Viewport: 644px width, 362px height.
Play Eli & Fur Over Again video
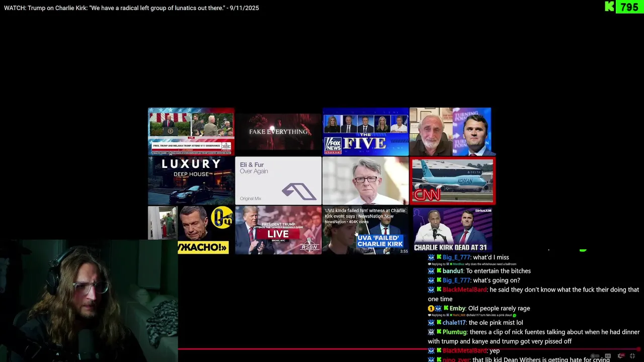pyautogui.click(x=278, y=180)
